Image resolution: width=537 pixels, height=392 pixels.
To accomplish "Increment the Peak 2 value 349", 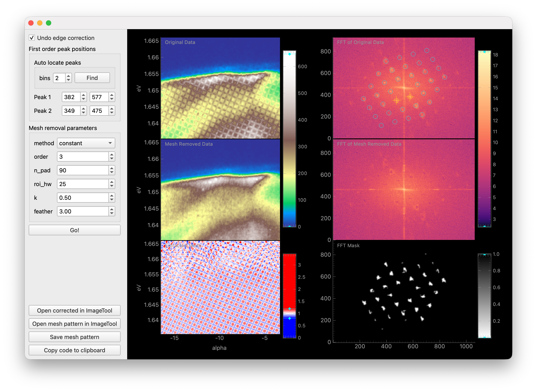I will pyautogui.click(x=83, y=109).
